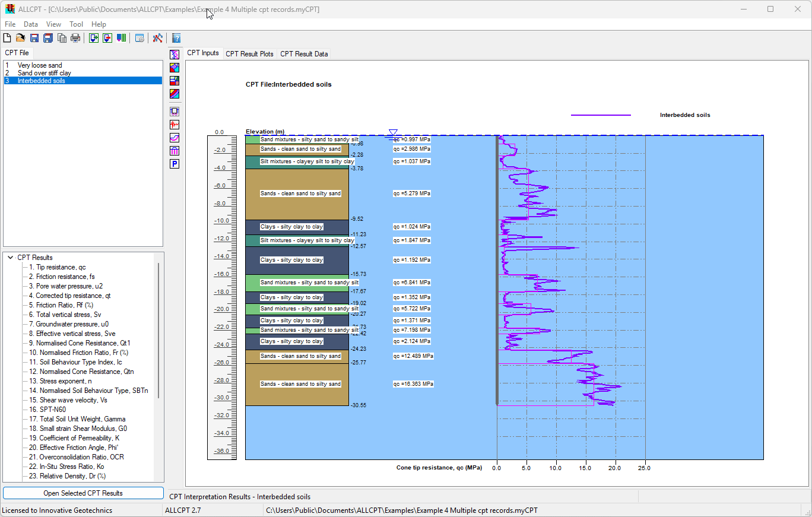The image size is (812, 517).
Task: Open the shallow foundation footing icon
Action: click(x=175, y=111)
